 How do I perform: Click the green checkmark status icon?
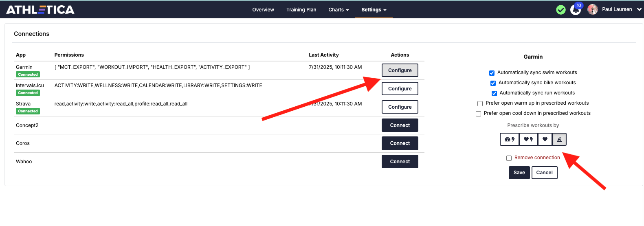pos(561,10)
